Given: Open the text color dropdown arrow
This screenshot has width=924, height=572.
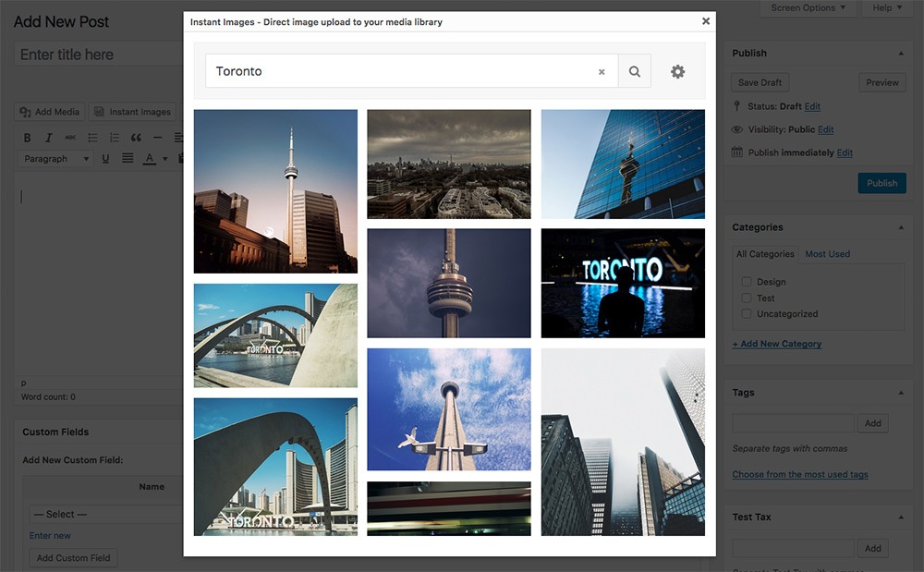Looking at the screenshot, I should 165,158.
